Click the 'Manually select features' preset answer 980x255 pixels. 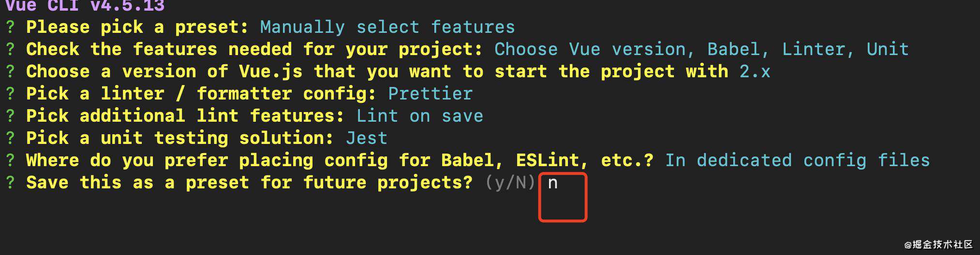click(x=387, y=27)
